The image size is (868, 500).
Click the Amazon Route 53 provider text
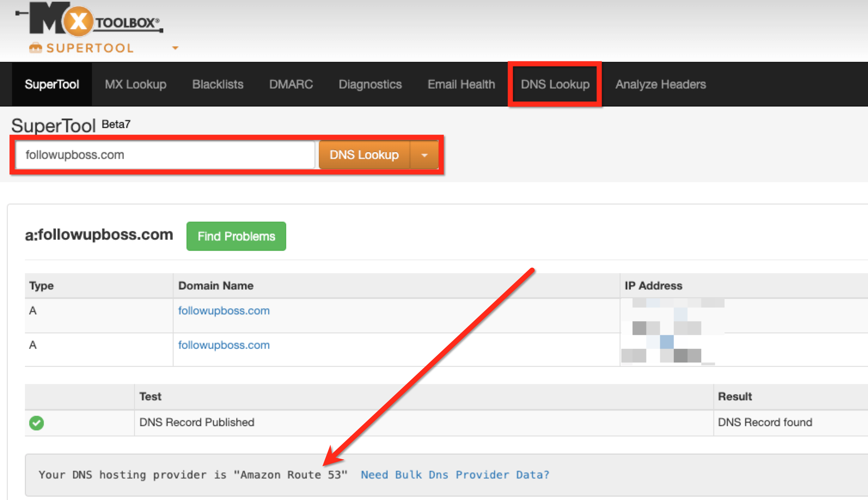(x=290, y=475)
